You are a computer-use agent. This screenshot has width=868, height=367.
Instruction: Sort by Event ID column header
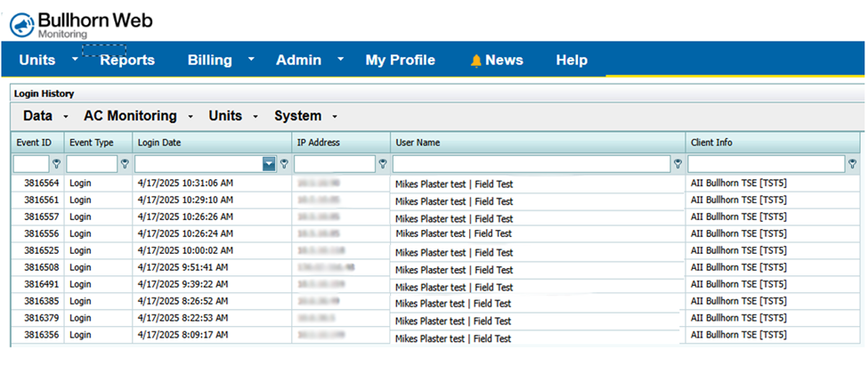[x=37, y=143]
